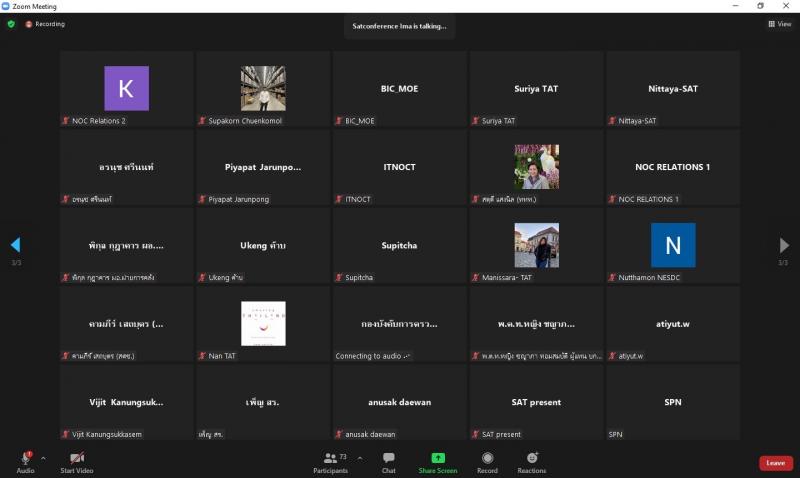This screenshot has height=478, width=800.
Task: Click the Record button
Action: tap(487, 463)
